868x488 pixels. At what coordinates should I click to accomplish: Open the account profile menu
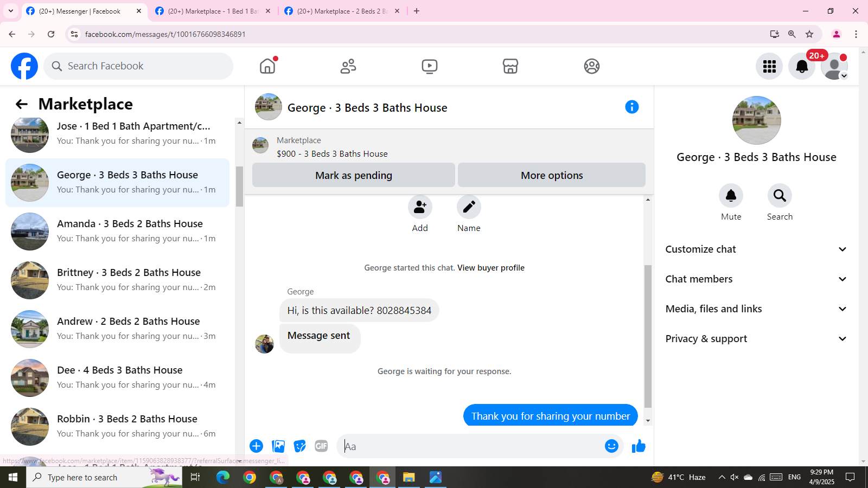834,66
